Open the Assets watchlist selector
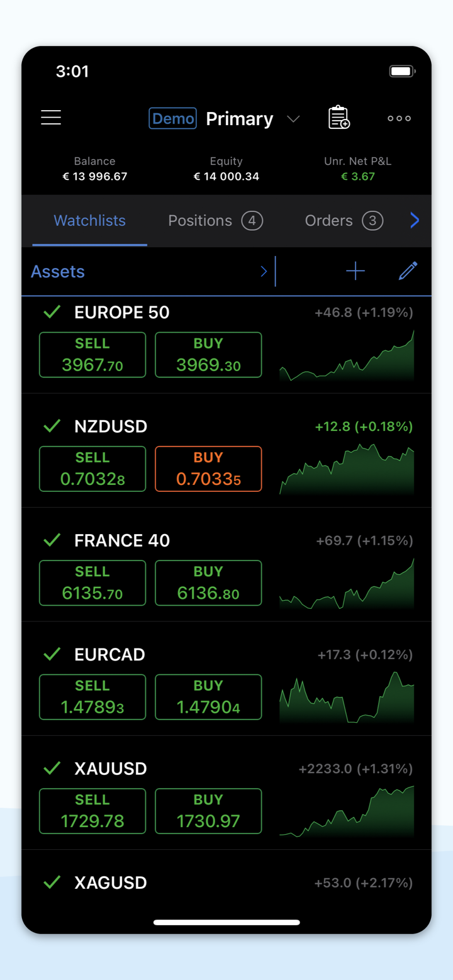 58,272
